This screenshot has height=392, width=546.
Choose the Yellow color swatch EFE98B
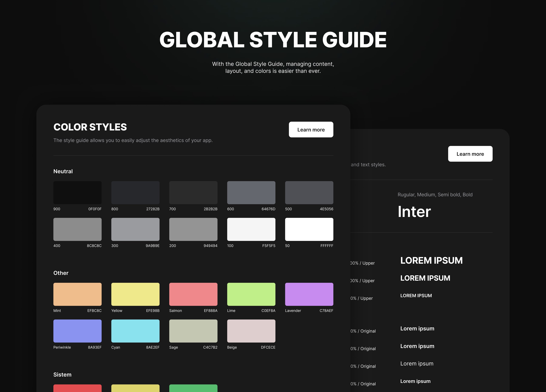click(135, 294)
